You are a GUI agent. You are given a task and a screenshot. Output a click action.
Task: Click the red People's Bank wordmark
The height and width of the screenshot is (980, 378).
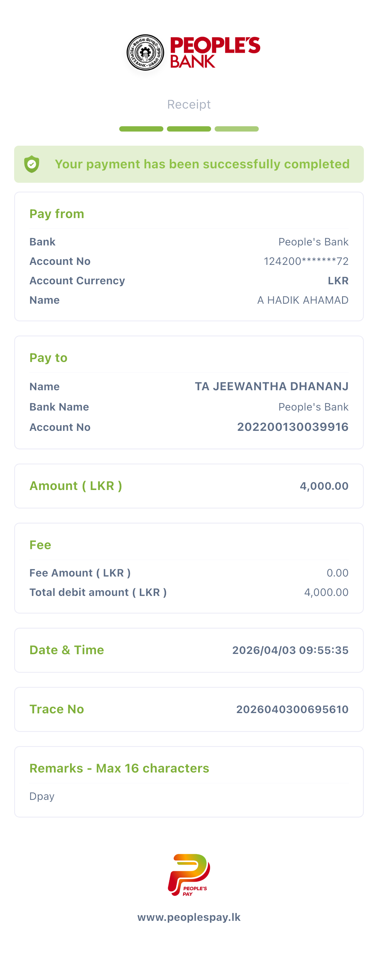(x=215, y=52)
